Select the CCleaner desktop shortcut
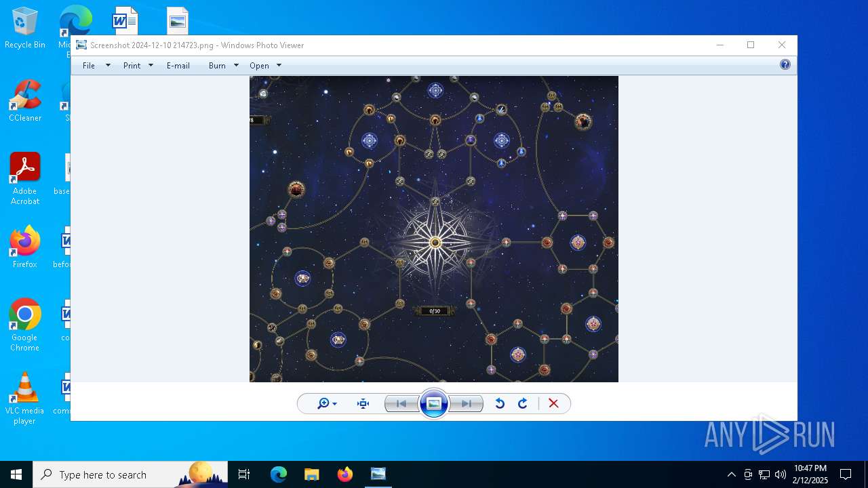Screen dimensions: 868x488 pyautogui.click(x=25, y=102)
